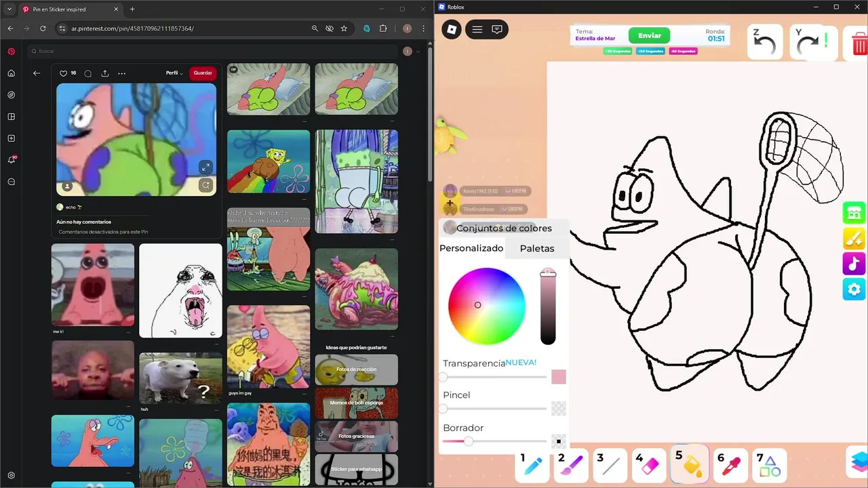This screenshot has width=868, height=488.
Task: Open the Roblox chat icon
Action: point(497,29)
